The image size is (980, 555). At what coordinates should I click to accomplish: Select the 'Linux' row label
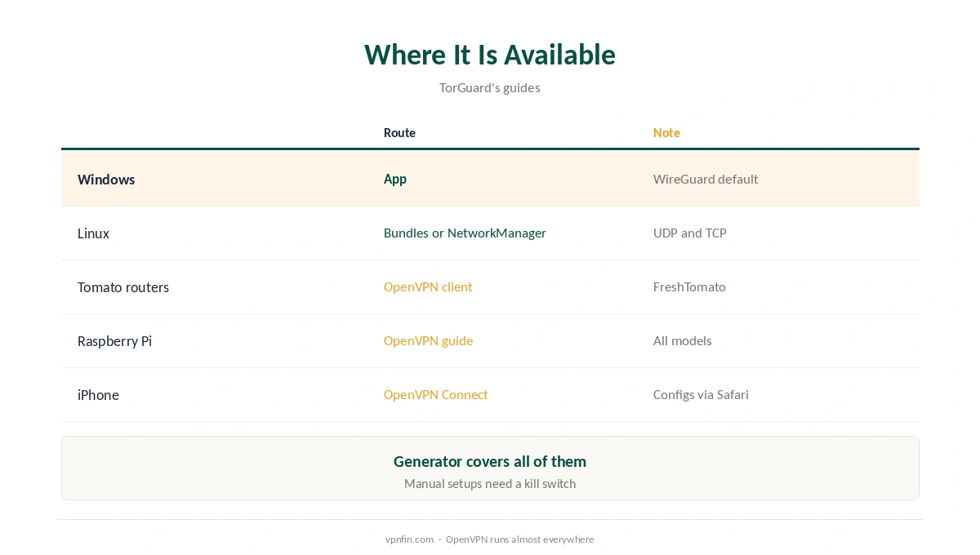coord(93,233)
